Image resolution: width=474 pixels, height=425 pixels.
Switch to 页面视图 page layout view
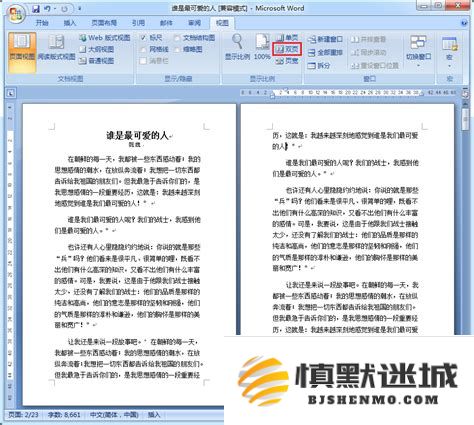pyautogui.click(x=22, y=52)
